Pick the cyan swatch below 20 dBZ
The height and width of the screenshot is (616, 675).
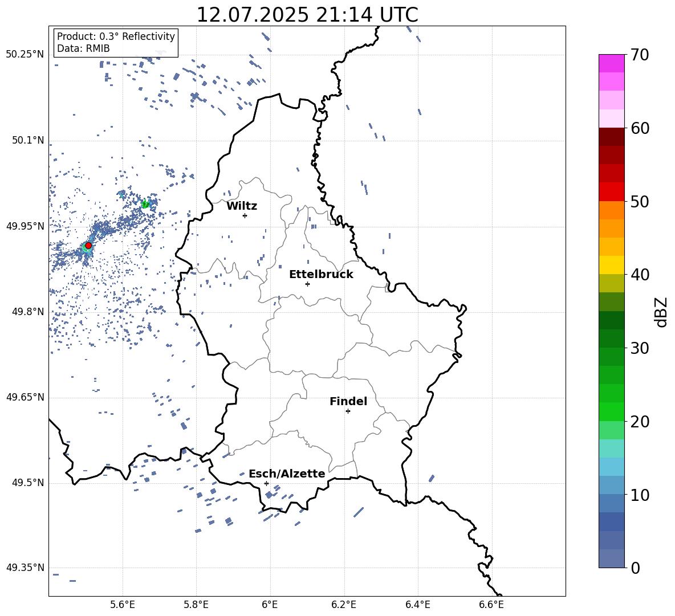[611, 448]
